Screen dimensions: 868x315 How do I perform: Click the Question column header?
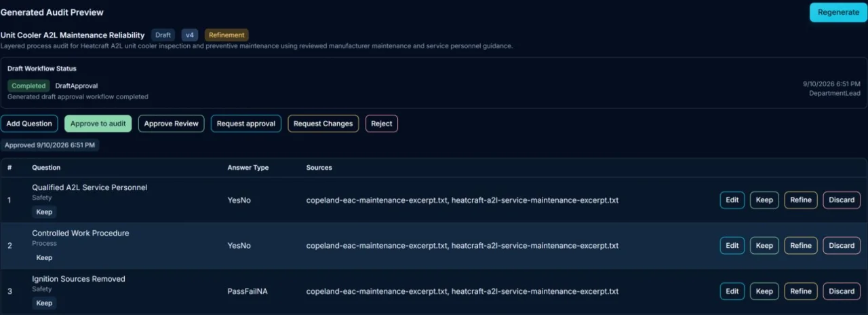tap(46, 168)
